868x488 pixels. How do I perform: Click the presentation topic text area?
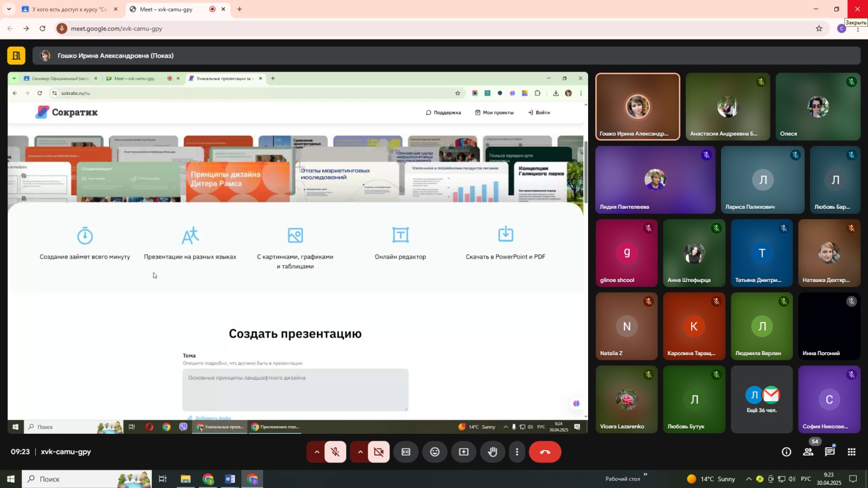tap(295, 390)
